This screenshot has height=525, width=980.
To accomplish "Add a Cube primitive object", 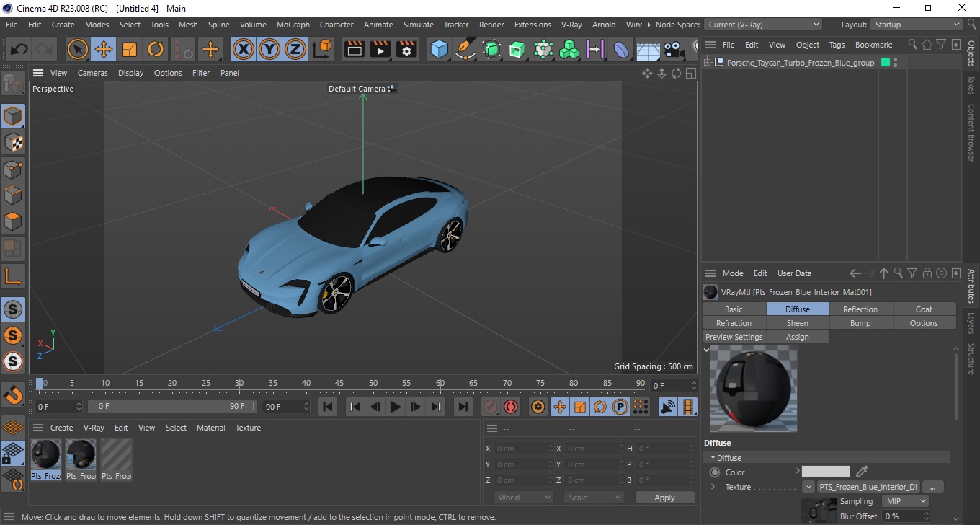I will 440,49.
